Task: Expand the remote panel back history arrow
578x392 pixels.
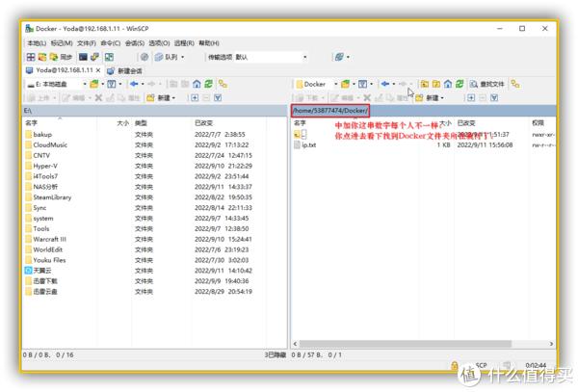Action: coord(394,84)
